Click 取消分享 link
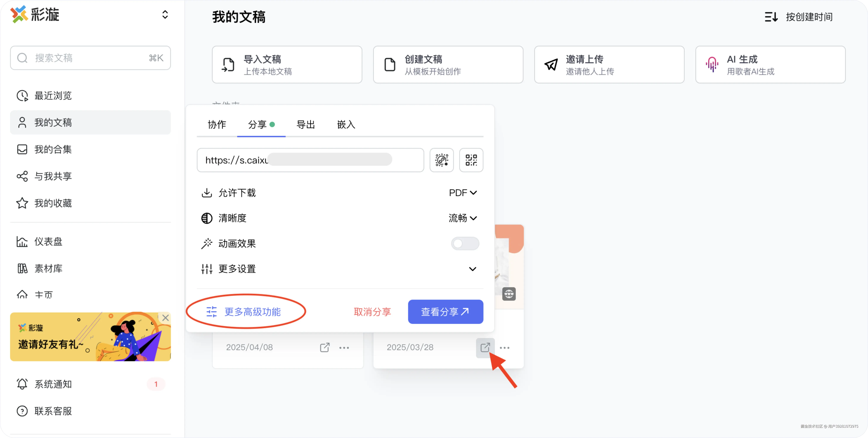This screenshot has width=868, height=438. tap(372, 312)
